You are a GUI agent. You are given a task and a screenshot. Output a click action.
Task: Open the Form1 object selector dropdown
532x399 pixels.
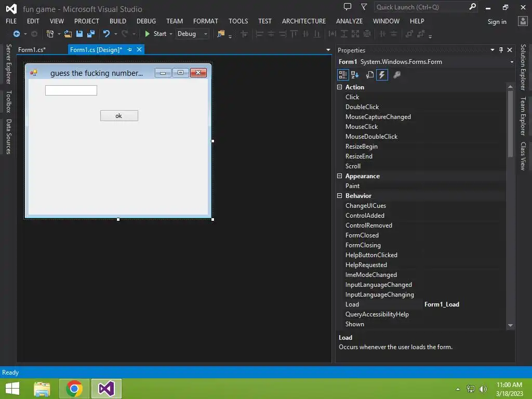click(x=512, y=62)
